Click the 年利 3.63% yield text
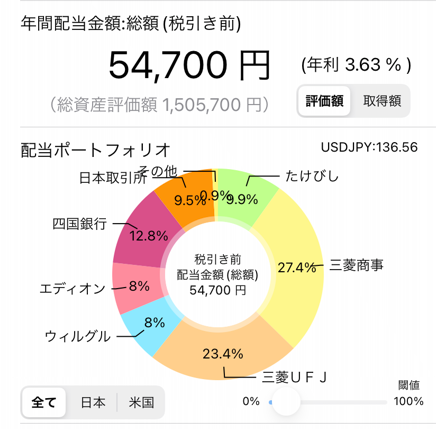 356,65
